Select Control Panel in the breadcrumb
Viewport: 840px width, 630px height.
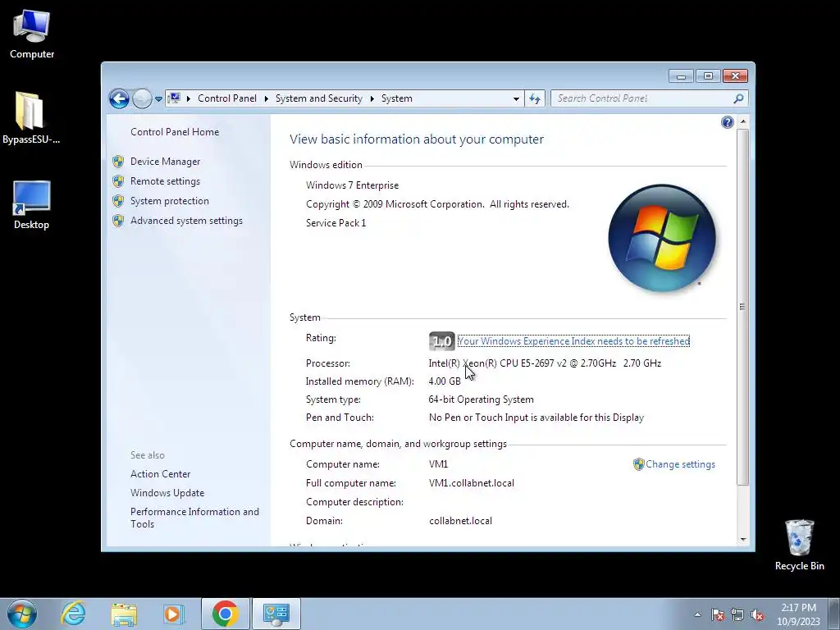click(x=227, y=98)
